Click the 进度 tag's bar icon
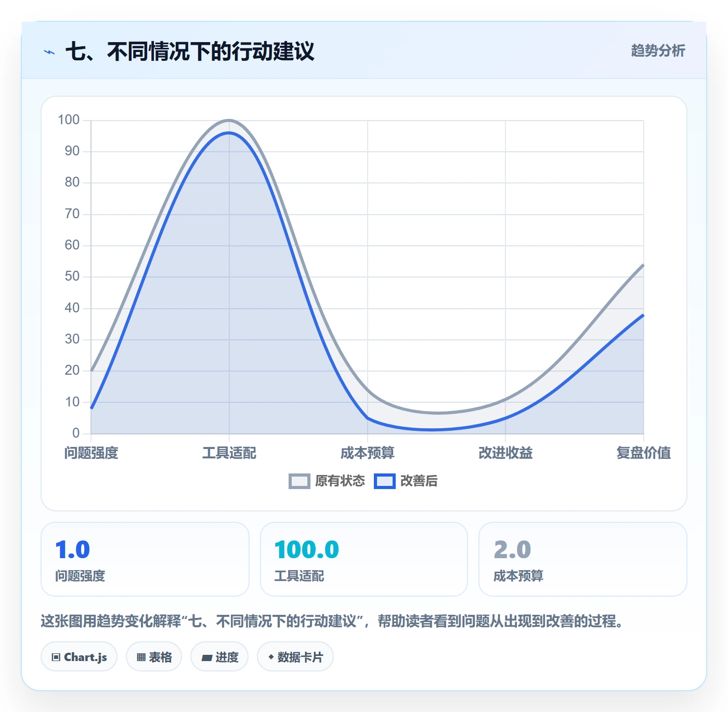This screenshot has height=712, width=728. click(206, 658)
